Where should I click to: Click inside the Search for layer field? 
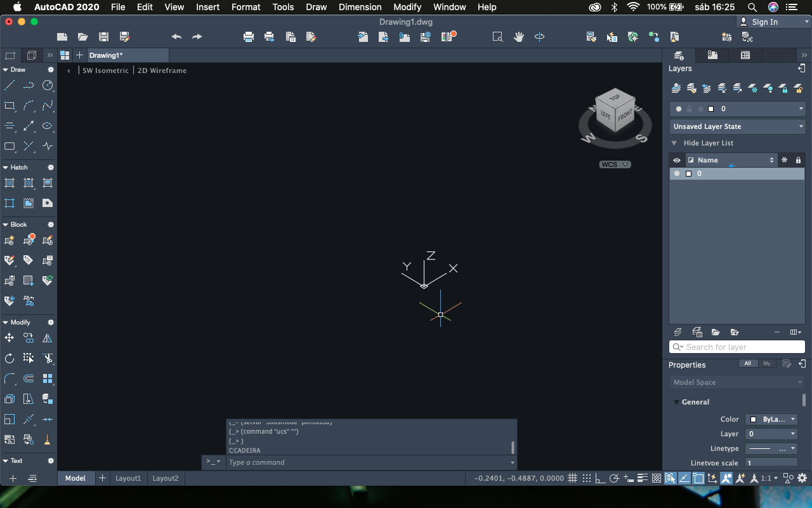(737, 347)
